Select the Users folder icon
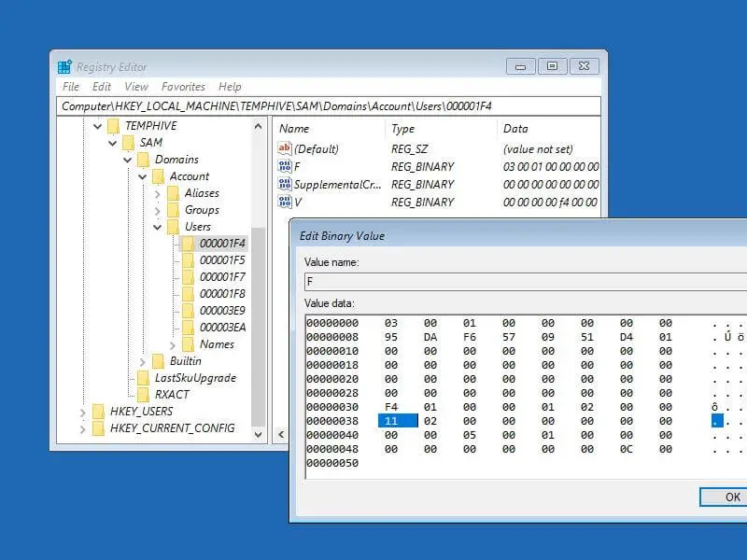This screenshot has height=560, width=747. click(174, 227)
